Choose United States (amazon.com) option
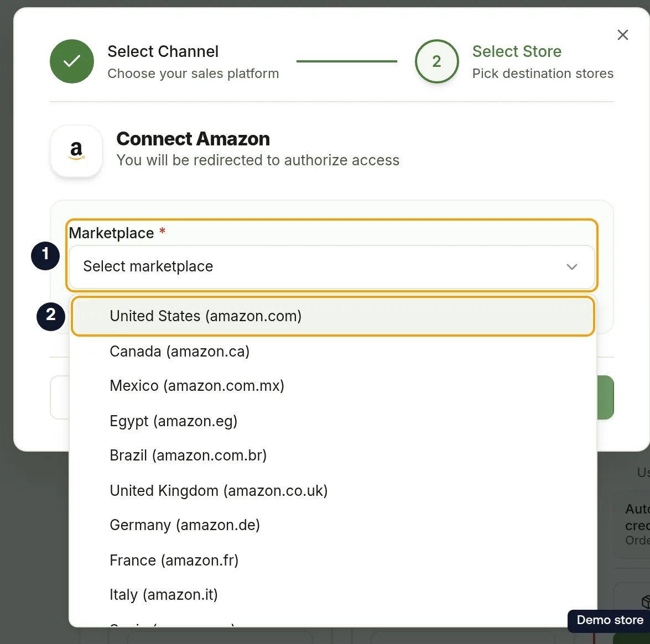The height and width of the screenshot is (644, 650). [x=333, y=316]
